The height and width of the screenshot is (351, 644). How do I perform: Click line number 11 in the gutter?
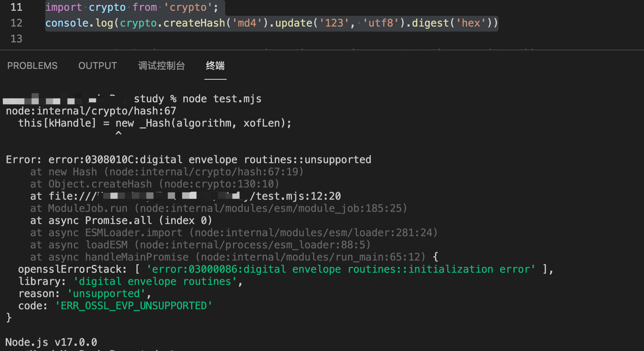(16, 7)
